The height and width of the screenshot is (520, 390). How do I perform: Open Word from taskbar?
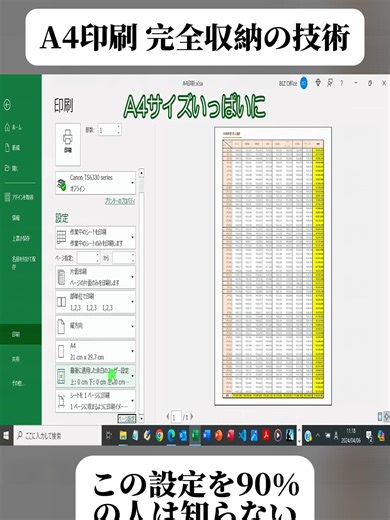[207, 435]
